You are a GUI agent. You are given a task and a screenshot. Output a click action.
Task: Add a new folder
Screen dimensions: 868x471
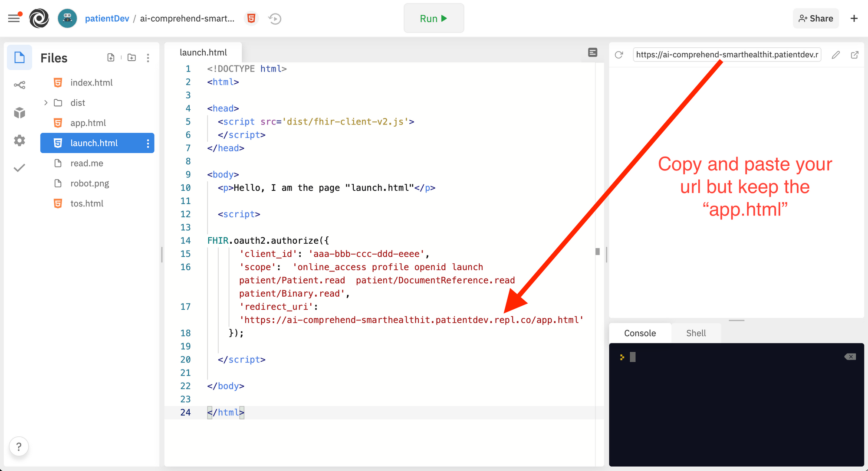(132, 58)
